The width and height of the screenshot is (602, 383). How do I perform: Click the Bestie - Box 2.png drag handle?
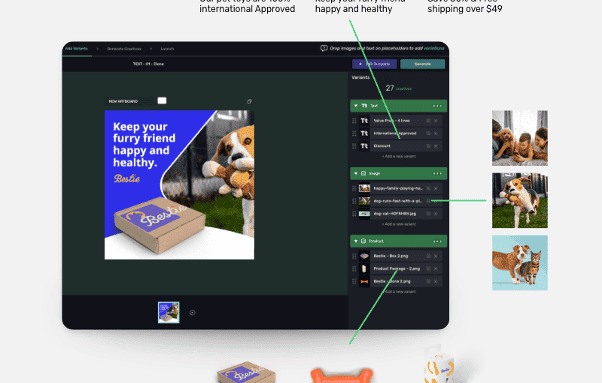coord(354,256)
